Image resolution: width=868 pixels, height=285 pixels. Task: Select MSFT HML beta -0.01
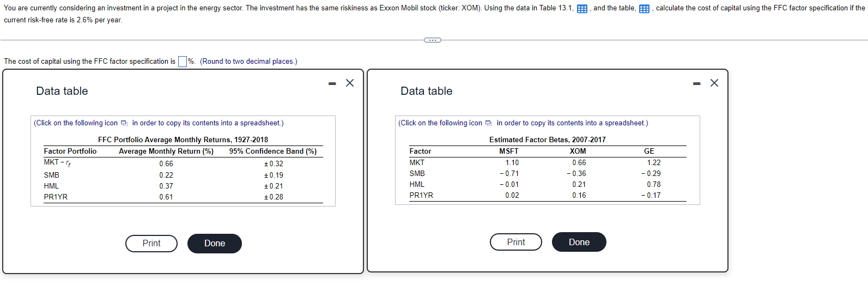(509, 184)
